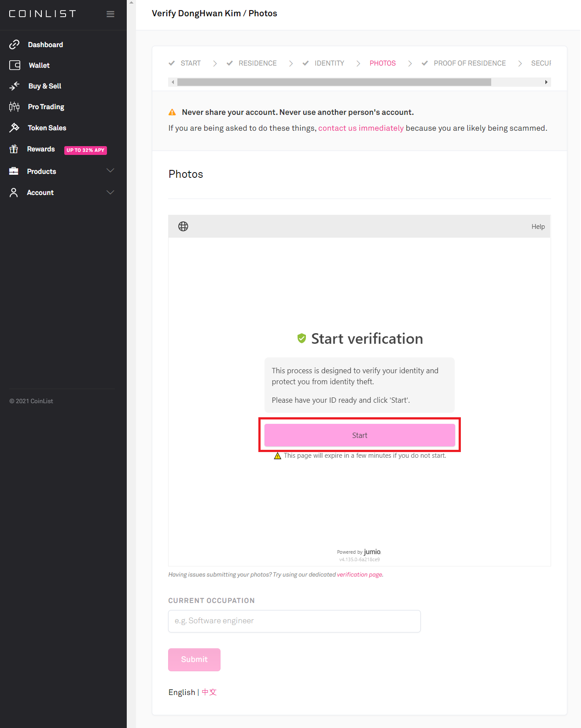The height and width of the screenshot is (728, 581).
Task: Click the Pro Trading candlestick icon
Action: click(15, 107)
